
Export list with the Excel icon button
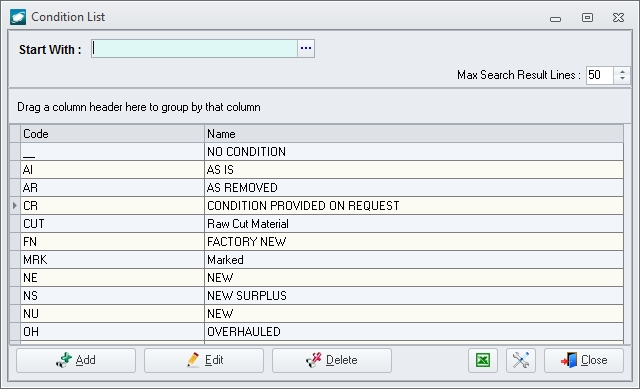click(483, 360)
